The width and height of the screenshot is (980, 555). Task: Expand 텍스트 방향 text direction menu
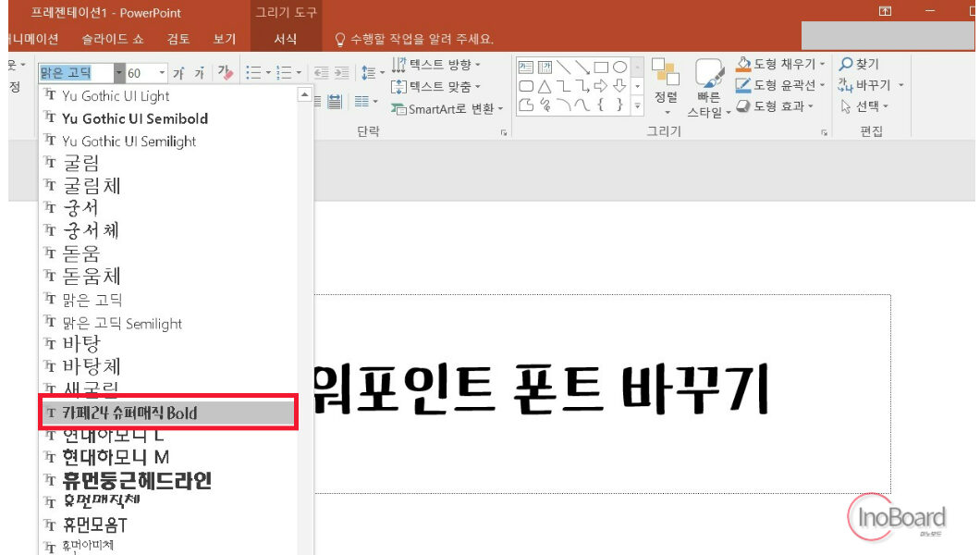pos(436,65)
